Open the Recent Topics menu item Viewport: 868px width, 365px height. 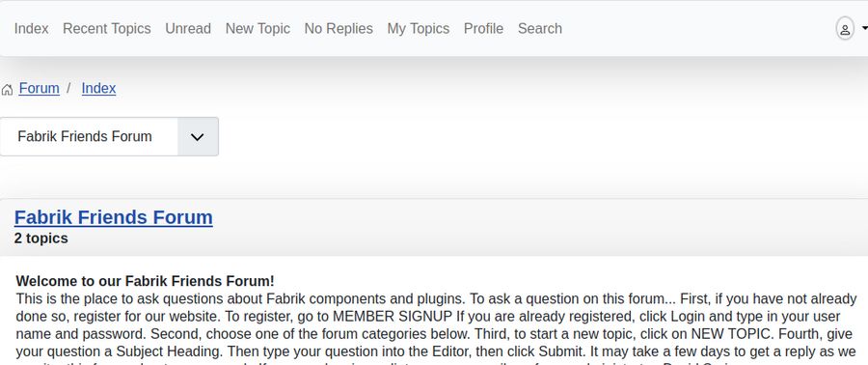[x=107, y=29]
